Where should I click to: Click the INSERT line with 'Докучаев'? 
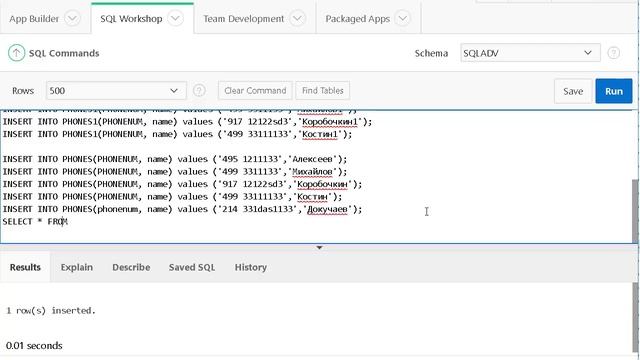pos(182,209)
